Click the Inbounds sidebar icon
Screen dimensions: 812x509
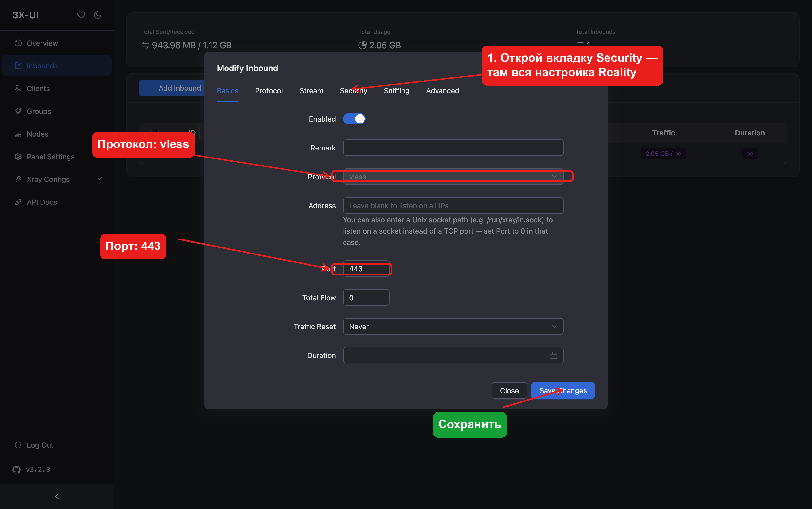(18, 66)
